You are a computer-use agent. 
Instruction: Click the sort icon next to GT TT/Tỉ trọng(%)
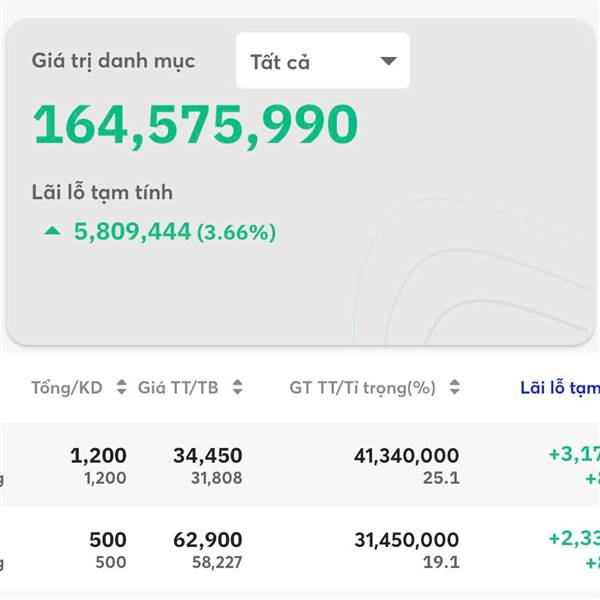[454, 388]
